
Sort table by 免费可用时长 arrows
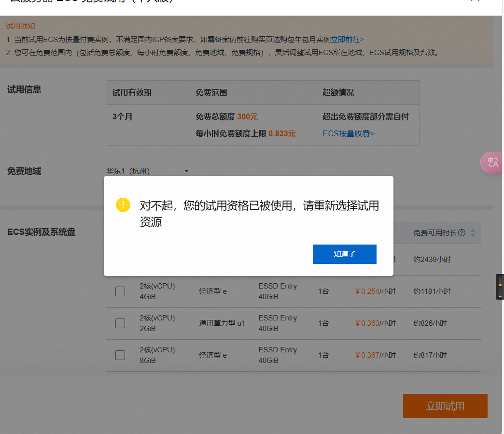[473, 233]
